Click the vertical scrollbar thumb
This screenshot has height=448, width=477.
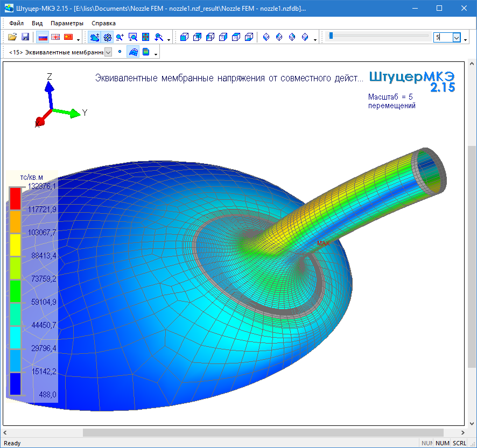tap(472, 256)
